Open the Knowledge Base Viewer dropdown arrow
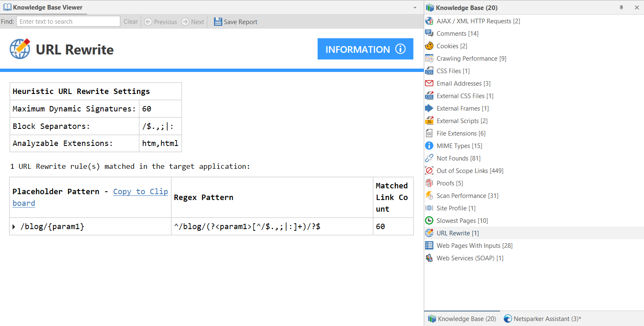Viewport: 644px width, 326px height. [x=414, y=7]
